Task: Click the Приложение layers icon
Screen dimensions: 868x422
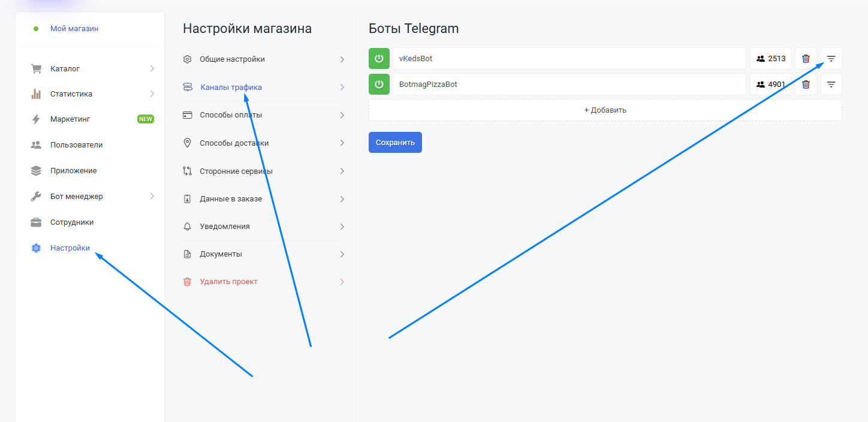Action: click(36, 171)
